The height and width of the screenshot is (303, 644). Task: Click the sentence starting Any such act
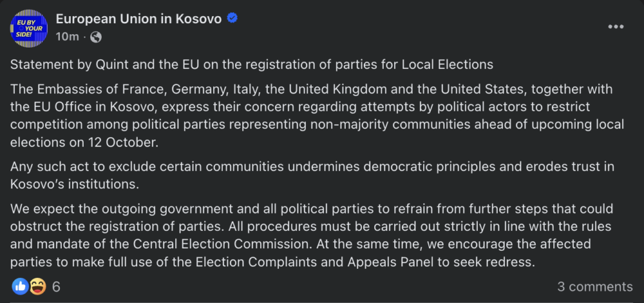pyautogui.click(x=312, y=176)
